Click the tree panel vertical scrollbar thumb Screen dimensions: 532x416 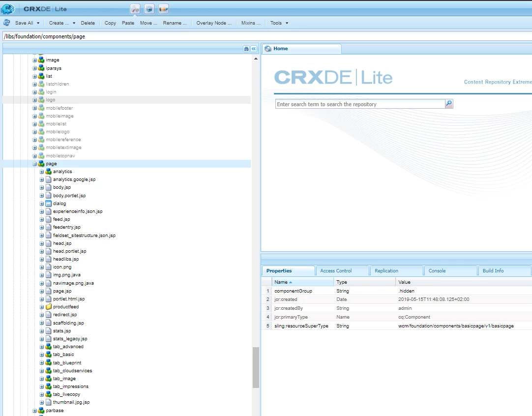point(256,367)
